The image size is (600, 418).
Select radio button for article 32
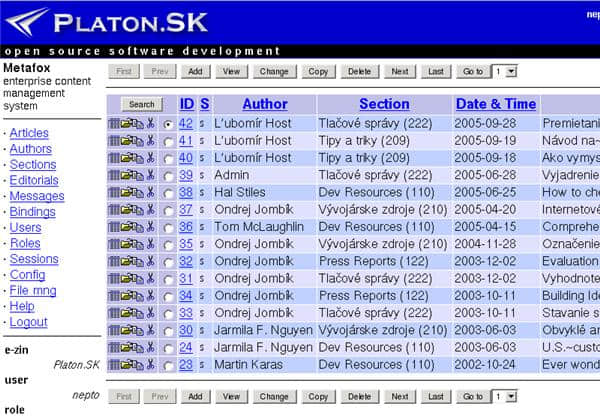168,262
